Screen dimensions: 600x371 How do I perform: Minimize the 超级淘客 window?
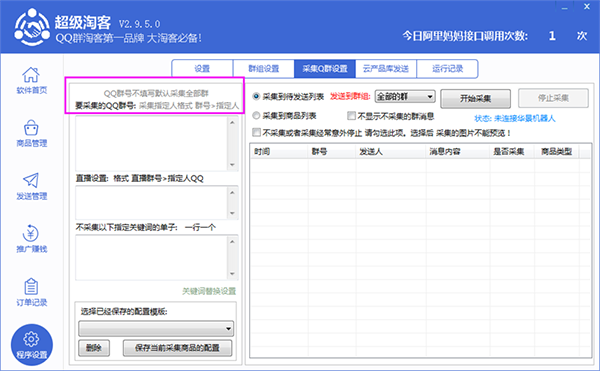click(x=565, y=7)
